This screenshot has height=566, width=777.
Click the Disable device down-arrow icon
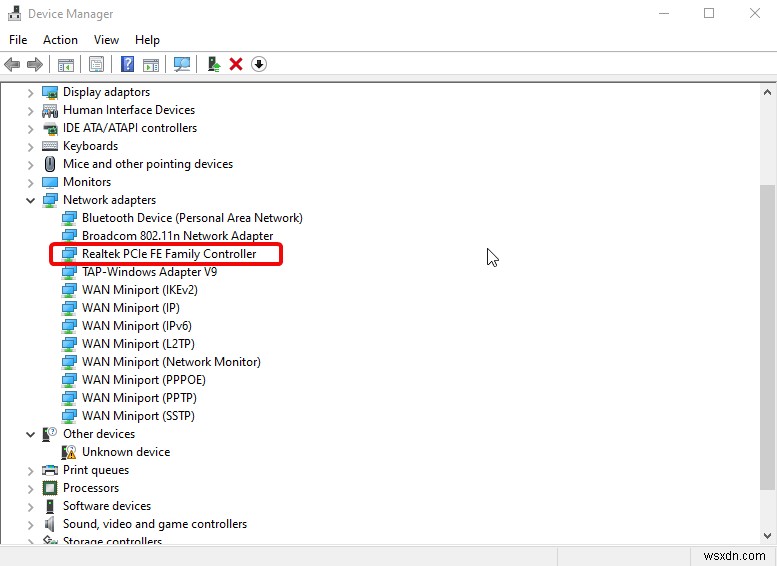pos(259,64)
